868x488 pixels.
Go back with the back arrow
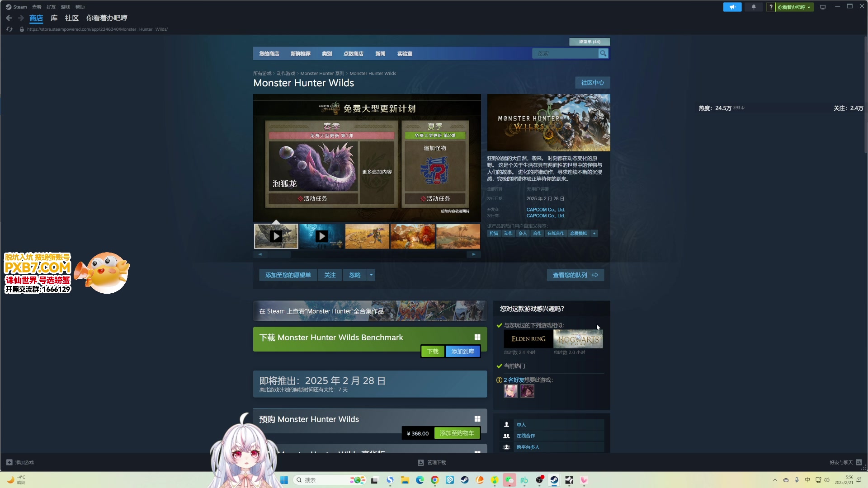click(x=9, y=18)
